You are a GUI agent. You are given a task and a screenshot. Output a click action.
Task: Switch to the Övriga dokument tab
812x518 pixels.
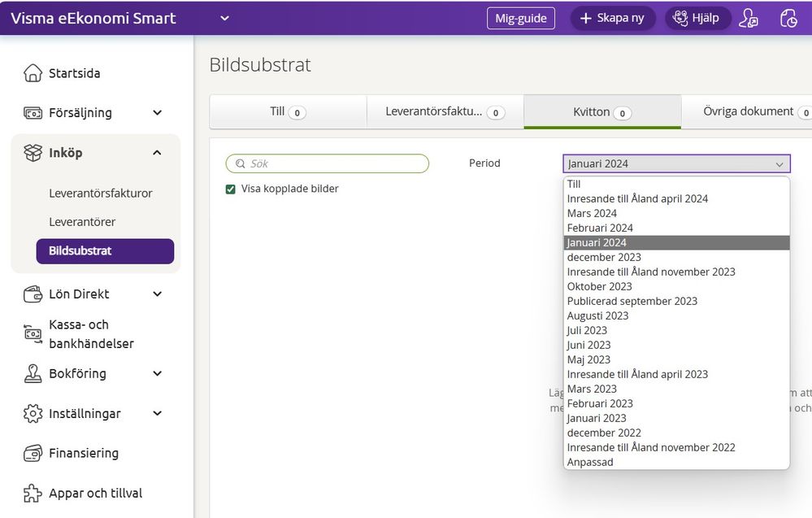[x=747, y=112]
